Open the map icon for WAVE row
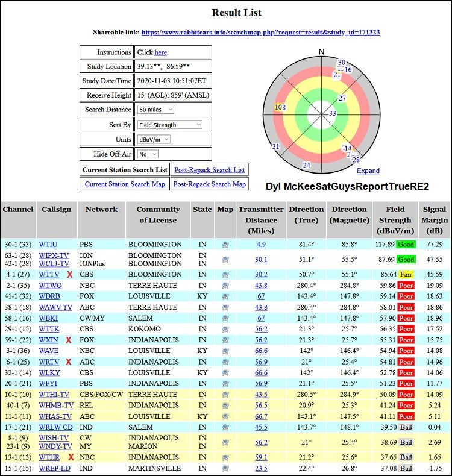Viewport: 452px width, 476px height. click(225, 351)
